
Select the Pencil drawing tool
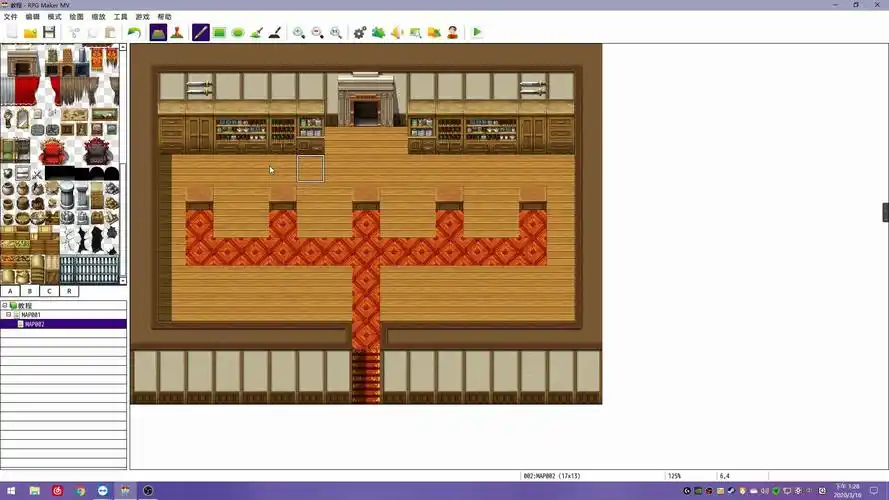point(201,32)
